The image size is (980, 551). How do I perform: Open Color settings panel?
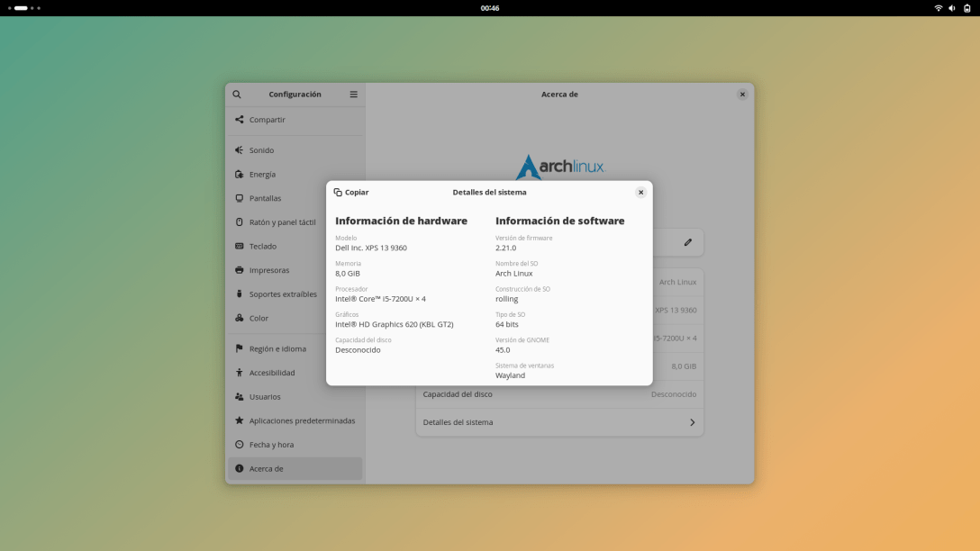click(295, 318)
